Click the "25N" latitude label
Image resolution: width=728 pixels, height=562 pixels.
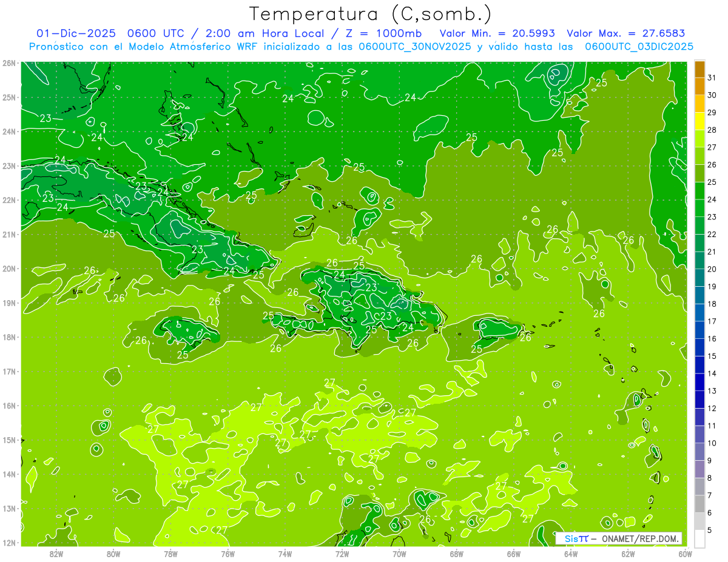pos(9,97)
